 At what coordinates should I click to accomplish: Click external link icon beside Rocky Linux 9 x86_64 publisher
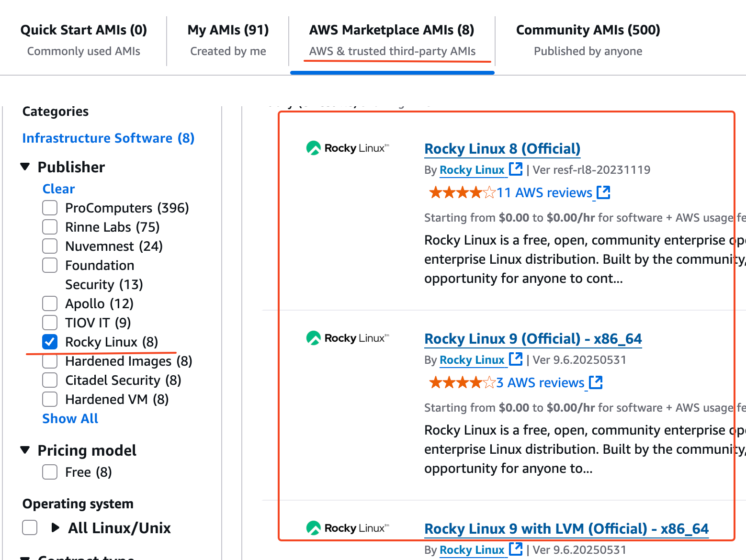tap(516, 359)
